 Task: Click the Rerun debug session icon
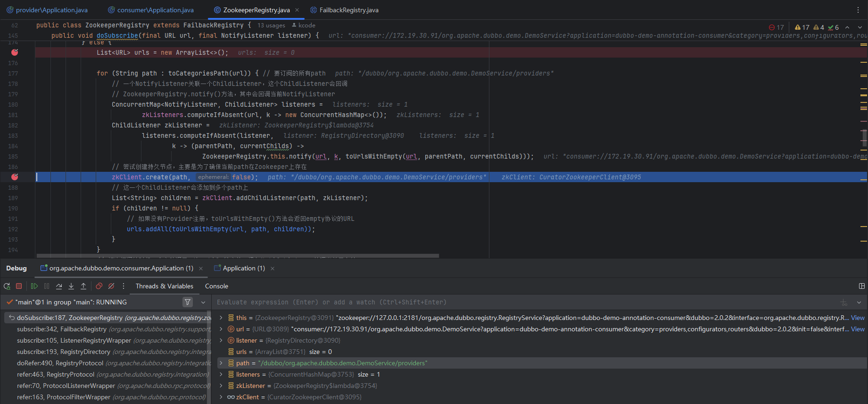[7, 286]
